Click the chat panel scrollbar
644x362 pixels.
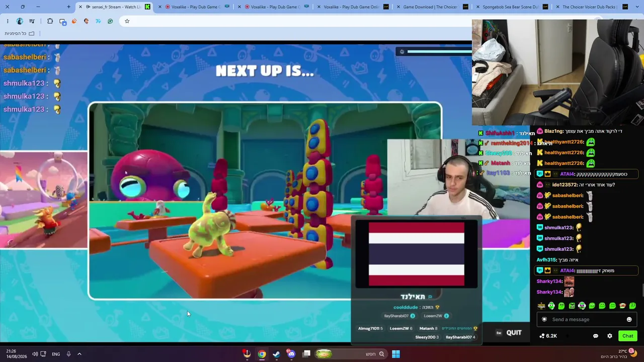click(642, 291)
